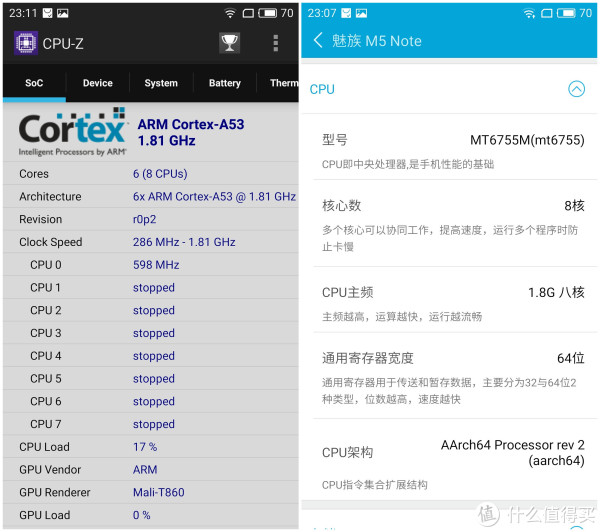Select the Architecture row value
The height and width of the screenshot is (532, 600).
pyautogui.click(x=214, y=197)
